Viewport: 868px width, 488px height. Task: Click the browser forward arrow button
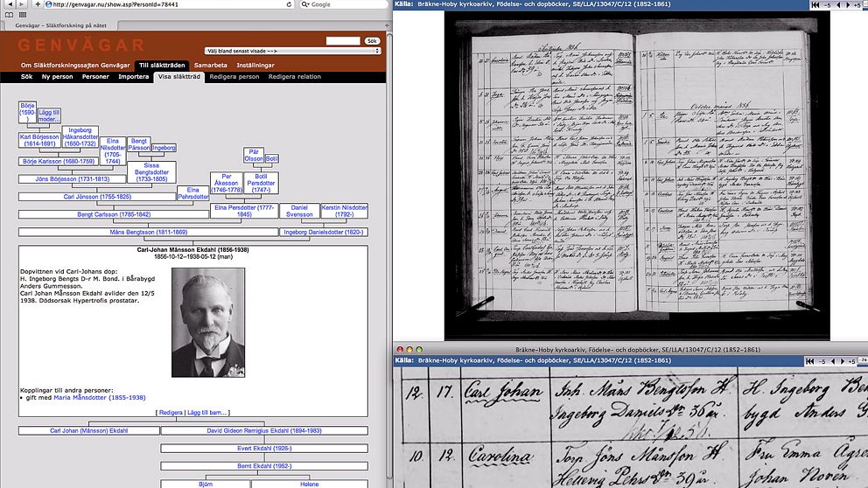pyautogui.click(x=21, y=4)
